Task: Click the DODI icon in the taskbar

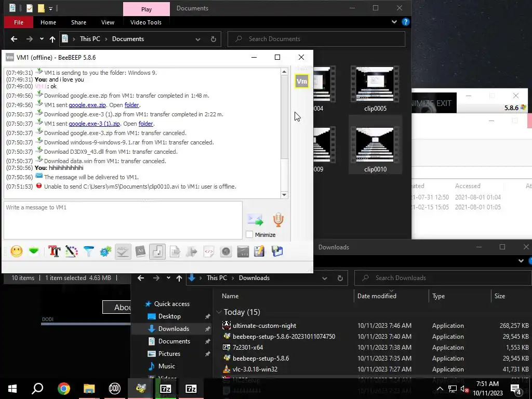Action: (115, 389)
